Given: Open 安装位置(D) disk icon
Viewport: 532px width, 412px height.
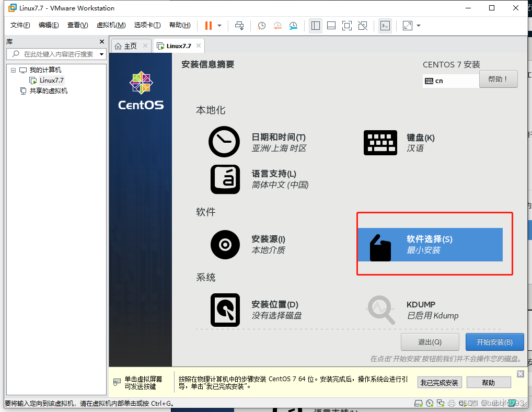Looking at the screenshot, I should click(x=225, y=310).
